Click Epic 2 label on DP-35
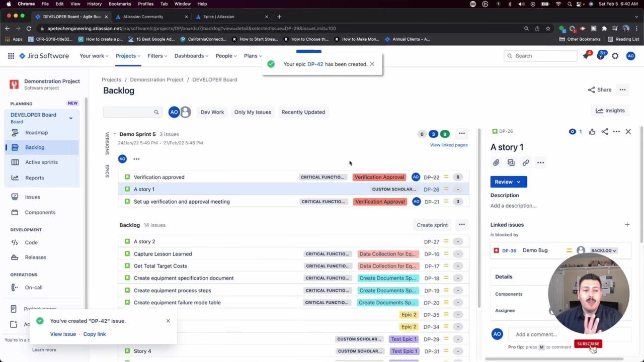This screenshot has height=362, width=644. tap(409, 315)
